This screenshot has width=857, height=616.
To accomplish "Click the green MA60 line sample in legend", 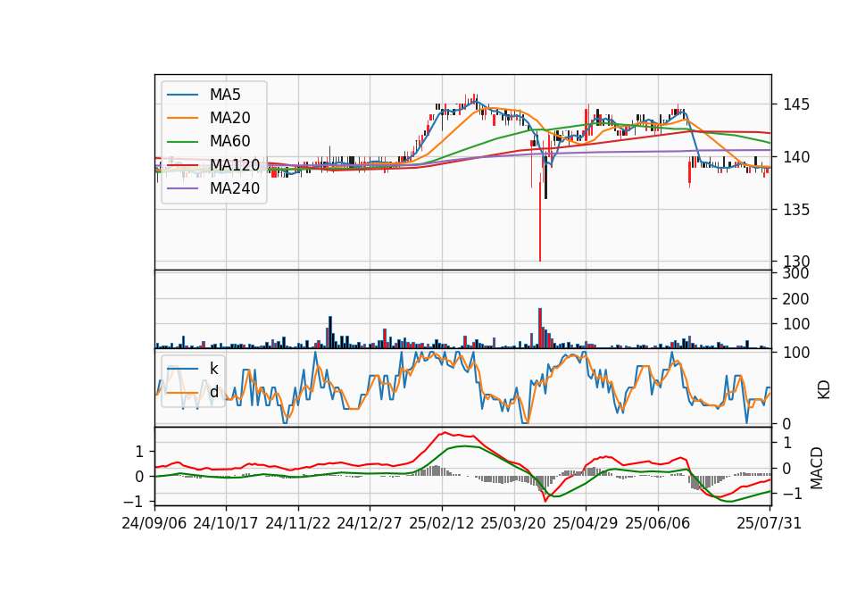I will click(x=182, y=142).
